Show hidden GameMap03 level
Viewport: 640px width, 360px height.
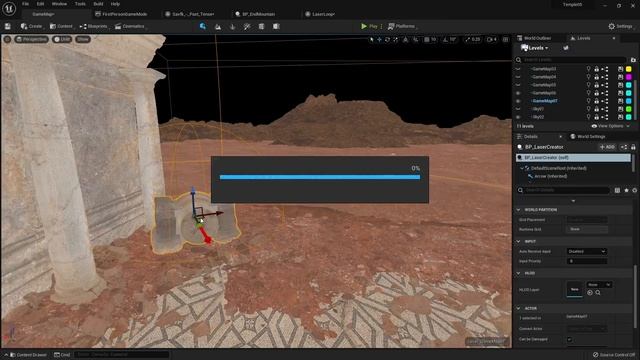(x=518, y=69)
